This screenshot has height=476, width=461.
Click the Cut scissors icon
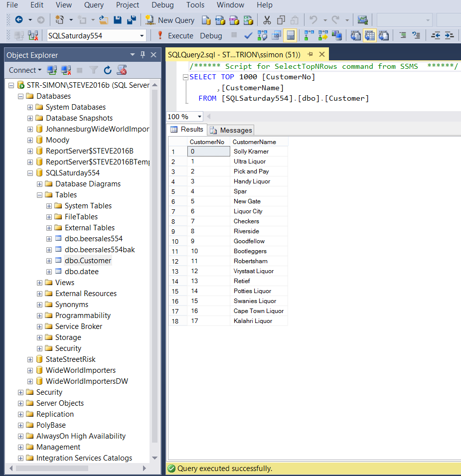[x=267, y=20]
